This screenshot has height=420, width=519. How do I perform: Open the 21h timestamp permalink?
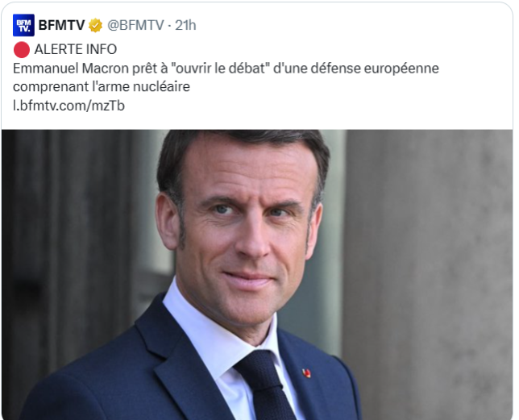coord(185,25)
